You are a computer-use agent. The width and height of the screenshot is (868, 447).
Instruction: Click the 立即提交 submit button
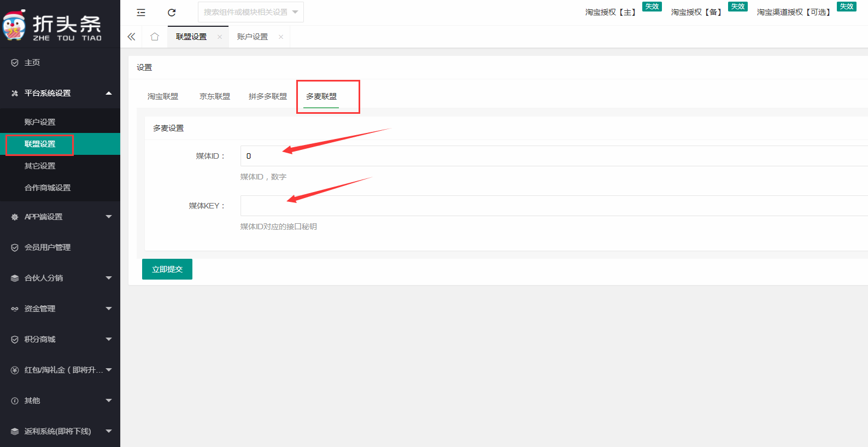167,269
